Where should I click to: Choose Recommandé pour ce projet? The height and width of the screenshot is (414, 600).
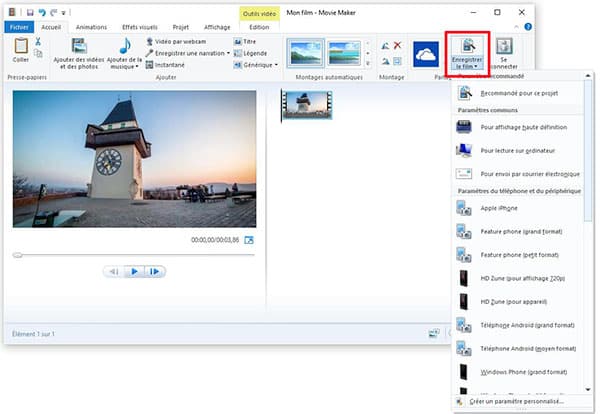pos(518,93)
